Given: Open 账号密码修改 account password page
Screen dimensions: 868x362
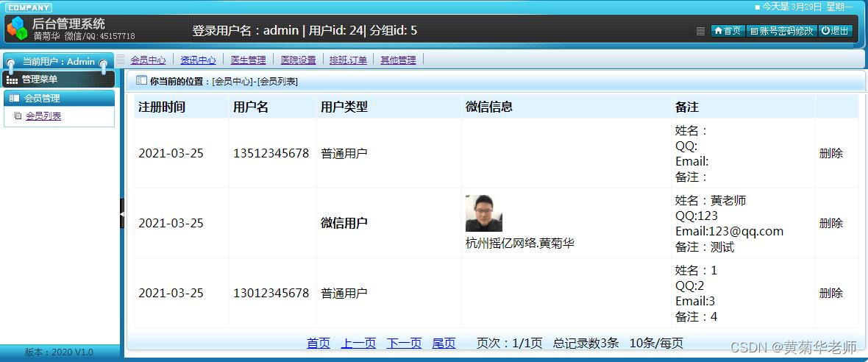Looking at the screenshot, I should (782, 31).
